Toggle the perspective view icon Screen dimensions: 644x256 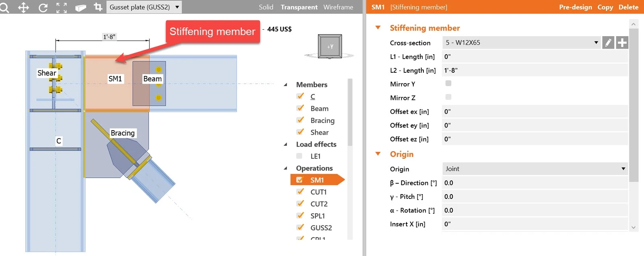[x=80, y=7]
